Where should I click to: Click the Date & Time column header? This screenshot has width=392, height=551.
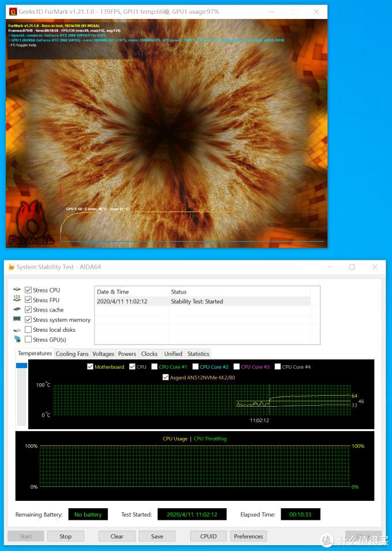pyautogui.click(x=131, y=292)
